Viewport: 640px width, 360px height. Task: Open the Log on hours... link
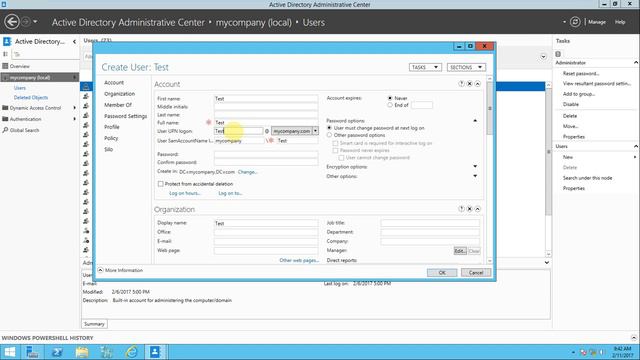185,193
